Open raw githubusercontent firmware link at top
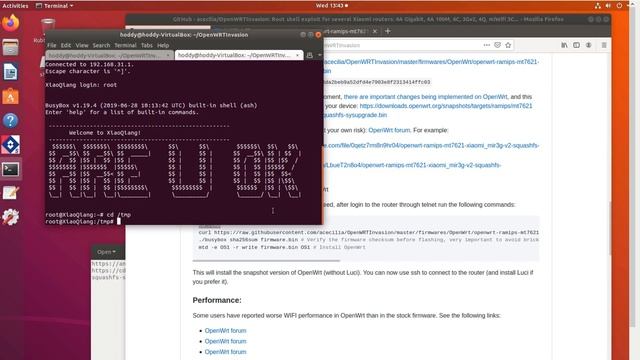The image size is (640, 360). click(431, 62)
